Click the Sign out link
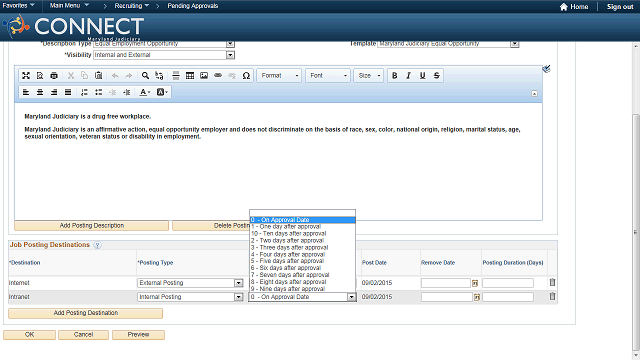640x360 pixels. 620,7
